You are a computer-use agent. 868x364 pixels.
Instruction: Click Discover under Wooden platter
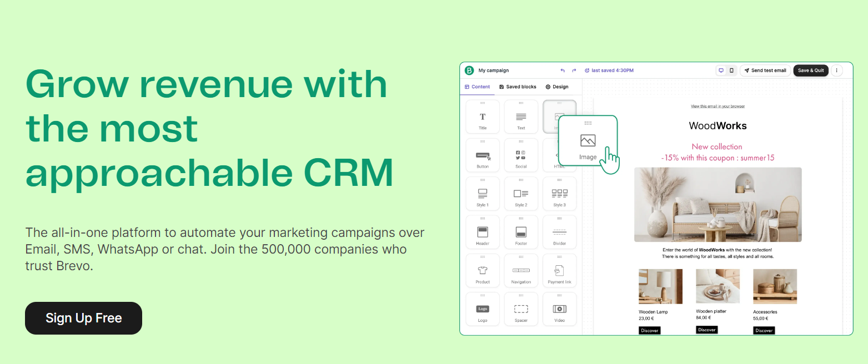pos(706,330)
